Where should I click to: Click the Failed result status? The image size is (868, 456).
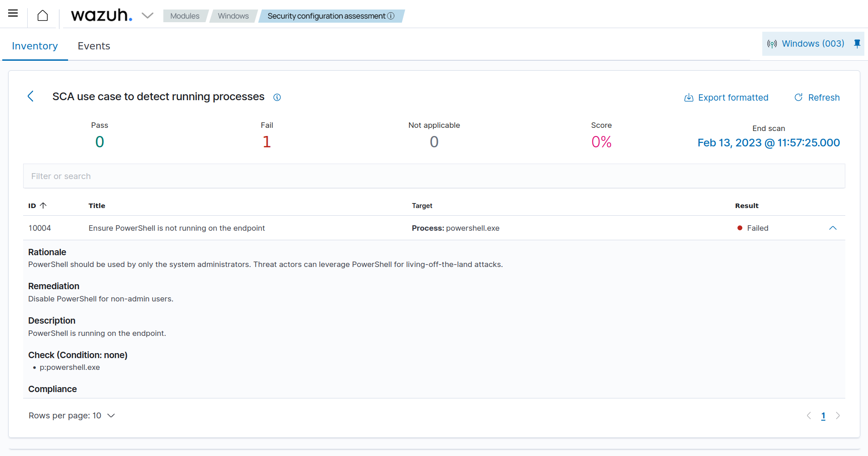click(x=753, y=228)
